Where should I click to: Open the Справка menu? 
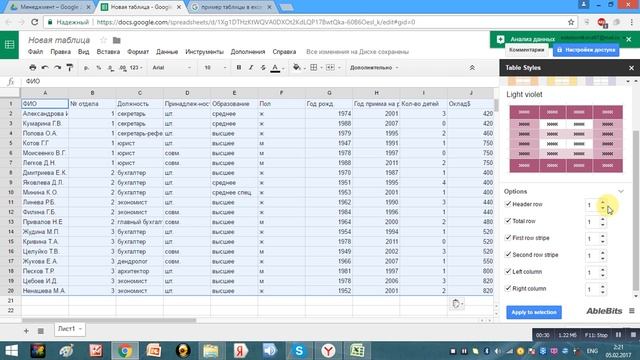coord(284,52)
